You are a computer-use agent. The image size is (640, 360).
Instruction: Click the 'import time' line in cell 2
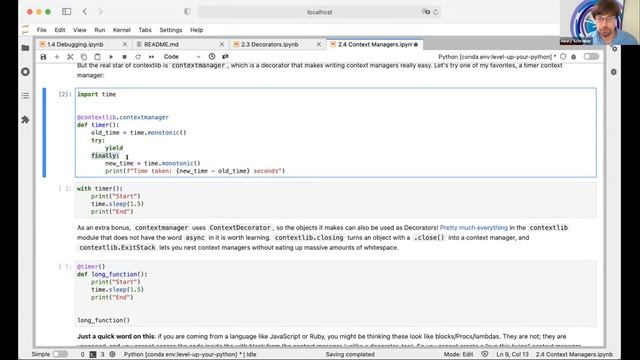click(97, 94)
